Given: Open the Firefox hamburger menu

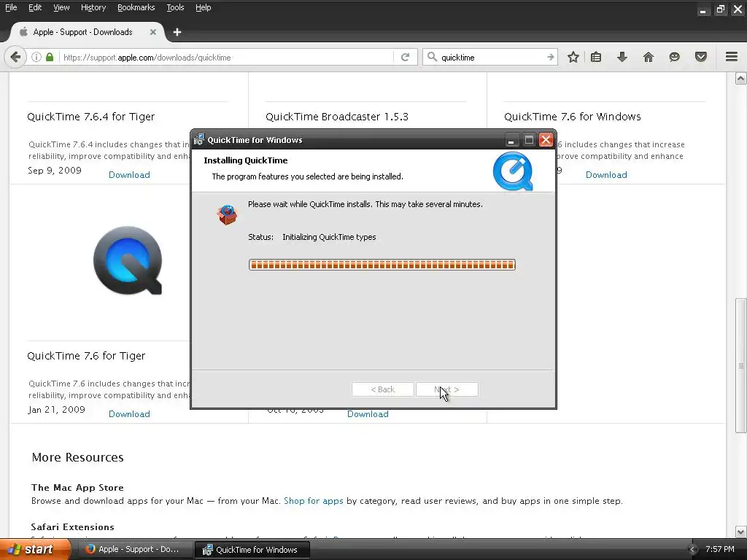Looking at the screenshot, I should 732,57.
